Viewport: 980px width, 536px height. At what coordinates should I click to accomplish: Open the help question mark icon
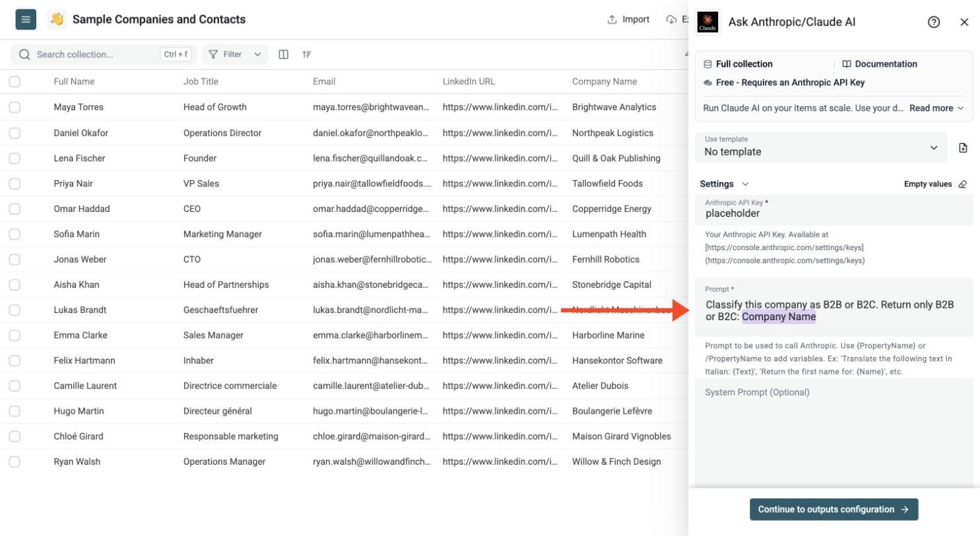tap(933, 22)
